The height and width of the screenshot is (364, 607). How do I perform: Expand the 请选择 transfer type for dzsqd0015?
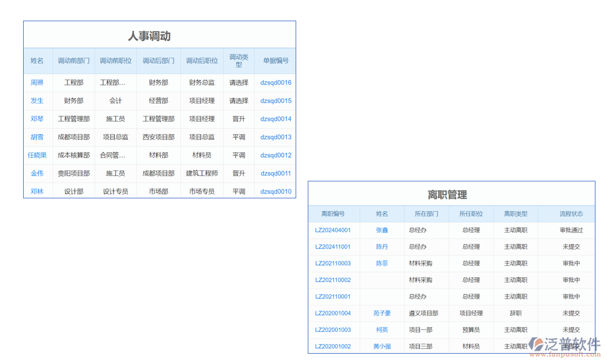coord(239,101)
